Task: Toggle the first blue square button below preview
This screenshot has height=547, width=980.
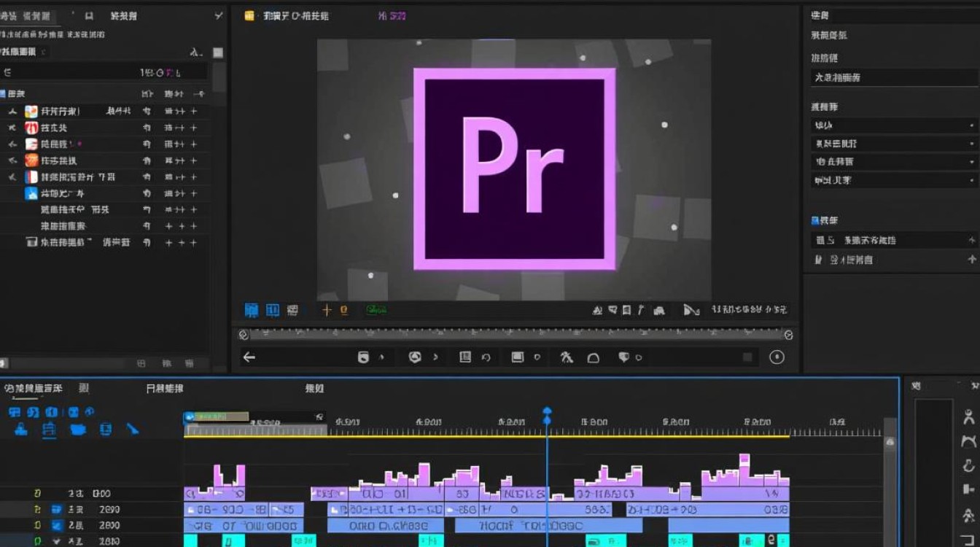Action: 251,310
